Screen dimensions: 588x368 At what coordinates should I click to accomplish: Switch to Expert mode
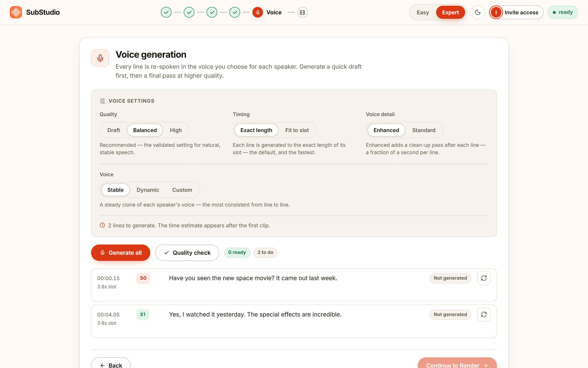[x=450, y=12]
